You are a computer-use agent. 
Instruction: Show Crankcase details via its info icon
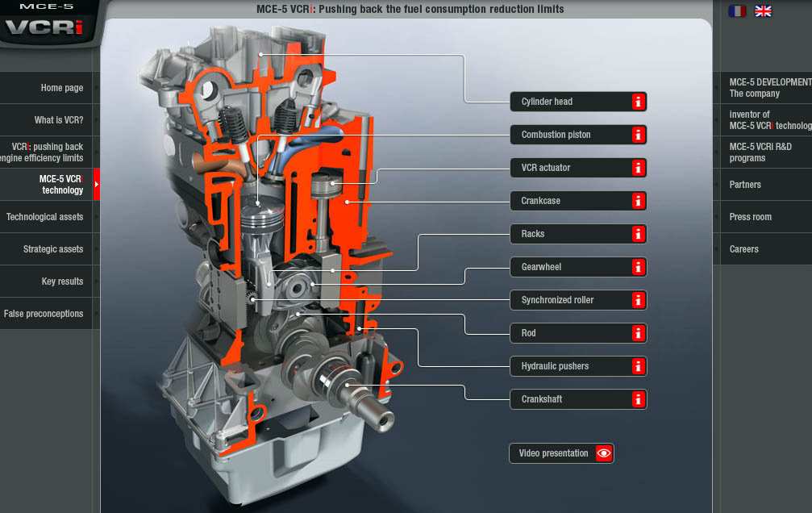638,201
